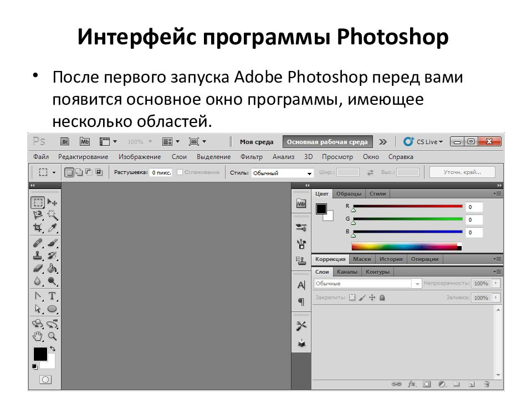Toggle lock image pixels brush icon
Screen dimensions: 532x399
coord(362,298)
